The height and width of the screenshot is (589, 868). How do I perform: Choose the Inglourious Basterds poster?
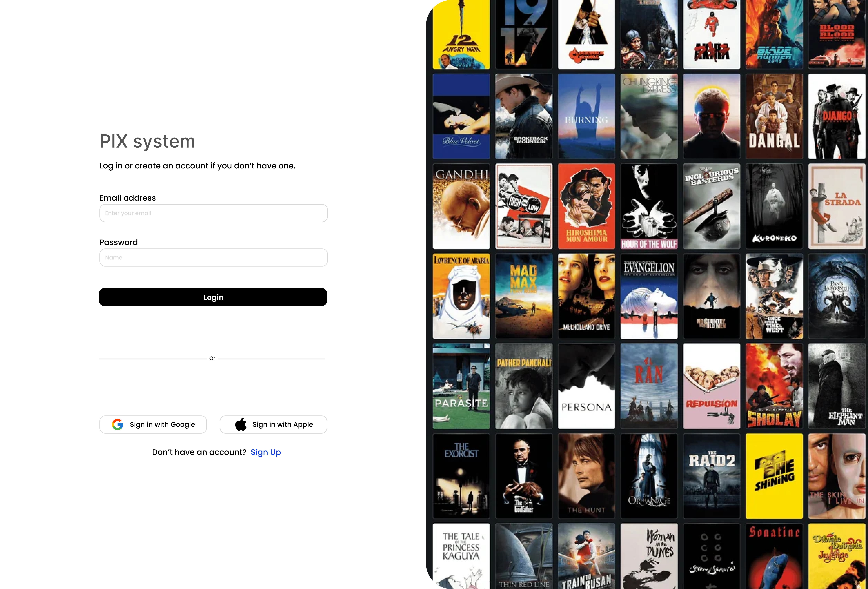click(711, 206)
